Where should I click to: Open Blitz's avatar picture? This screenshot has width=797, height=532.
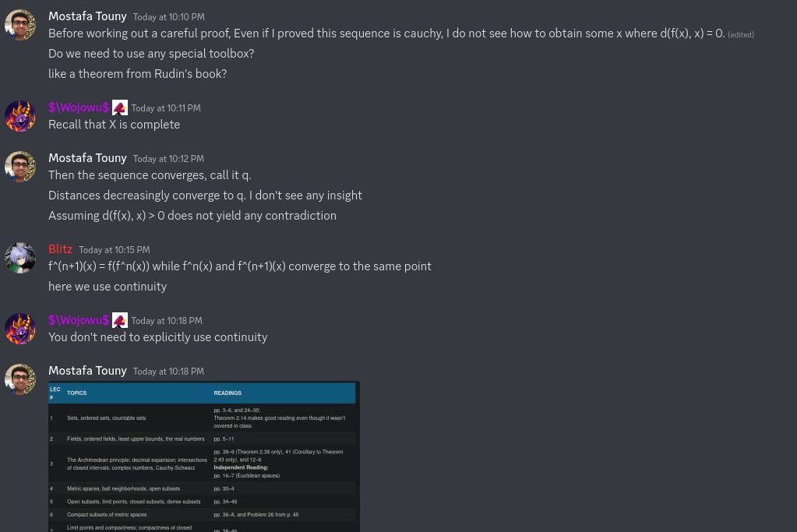coord(20,258)
